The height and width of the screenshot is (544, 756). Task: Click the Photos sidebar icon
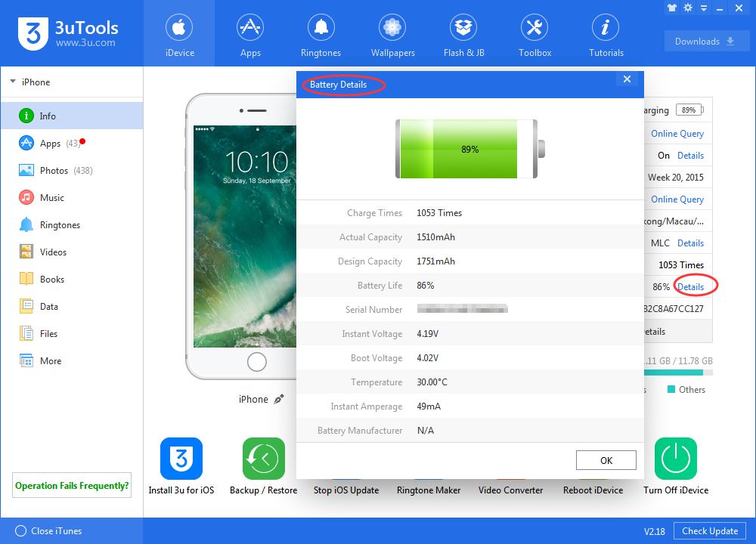(x=26, y=170)
